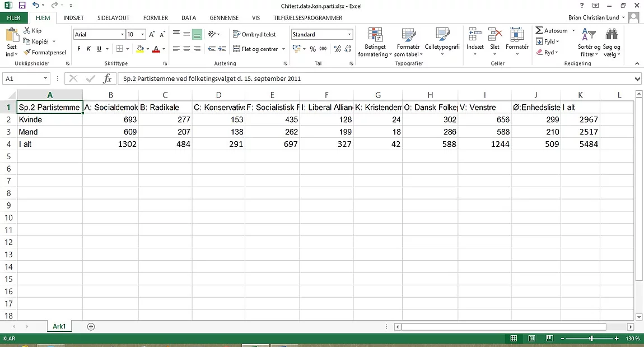The image size is (644, 347).
Task: Click the Flet og centrer button
Action: click(x=255, y=49)
